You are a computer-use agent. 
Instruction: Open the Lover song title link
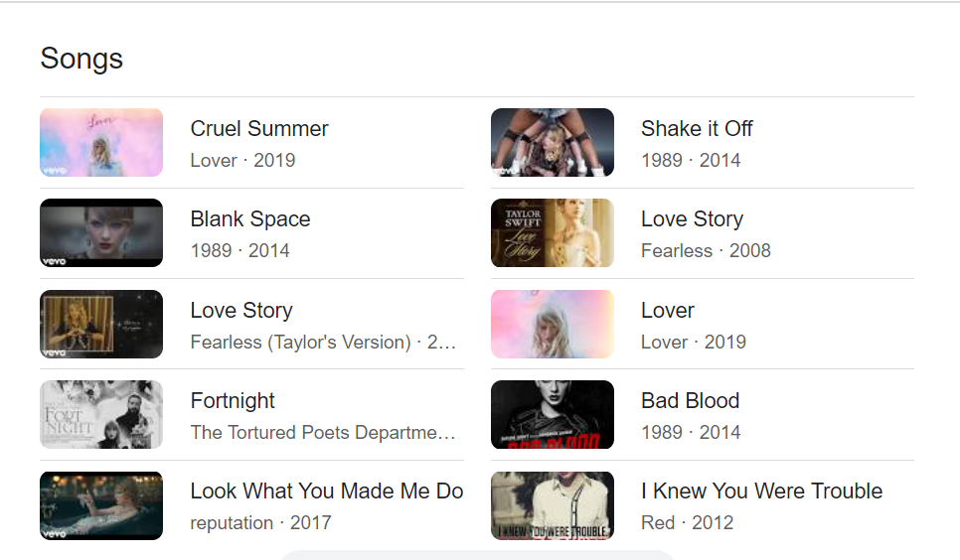coord(668,311)
